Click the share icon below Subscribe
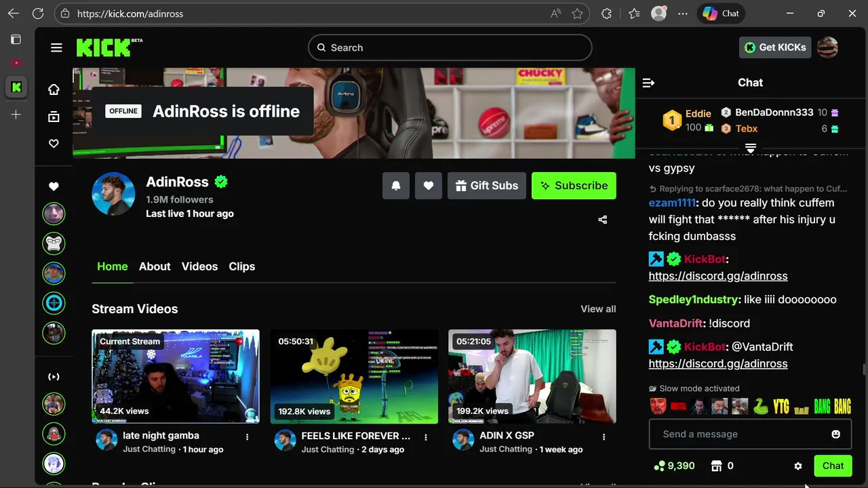 (x=603, y=220)
